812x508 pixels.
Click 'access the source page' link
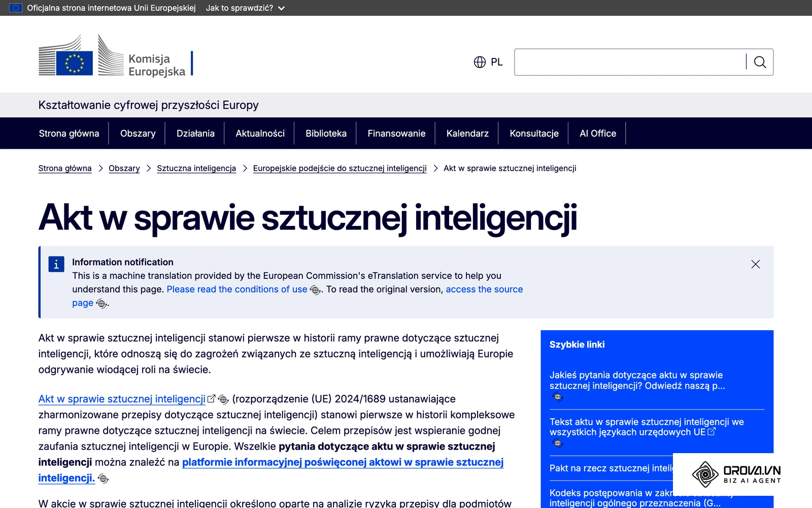click(484, 289)
